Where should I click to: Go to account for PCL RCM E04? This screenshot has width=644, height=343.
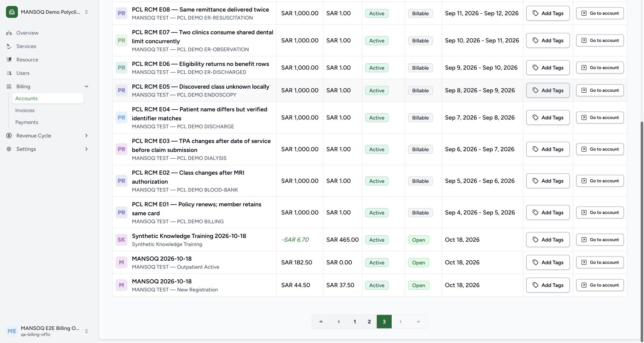point(600,118)
